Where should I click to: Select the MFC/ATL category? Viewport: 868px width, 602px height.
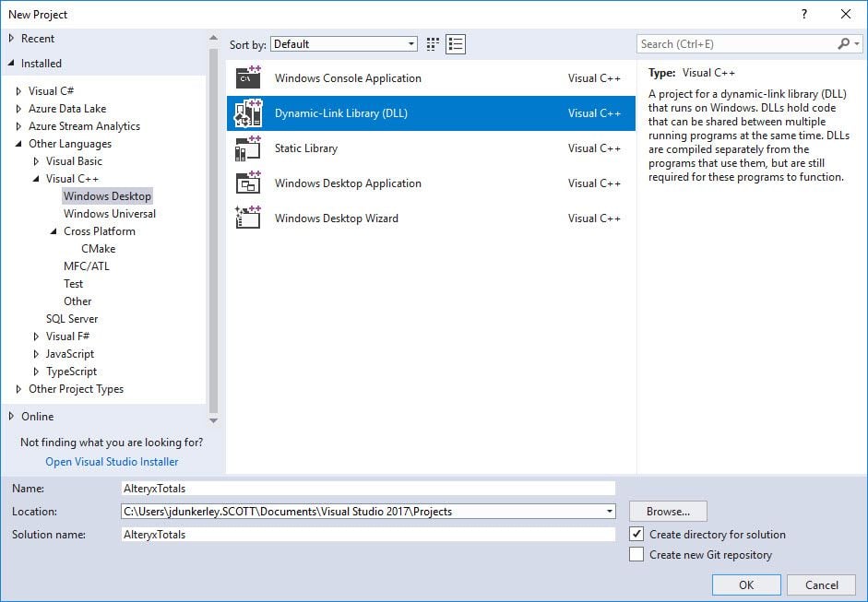coord(87,266)
